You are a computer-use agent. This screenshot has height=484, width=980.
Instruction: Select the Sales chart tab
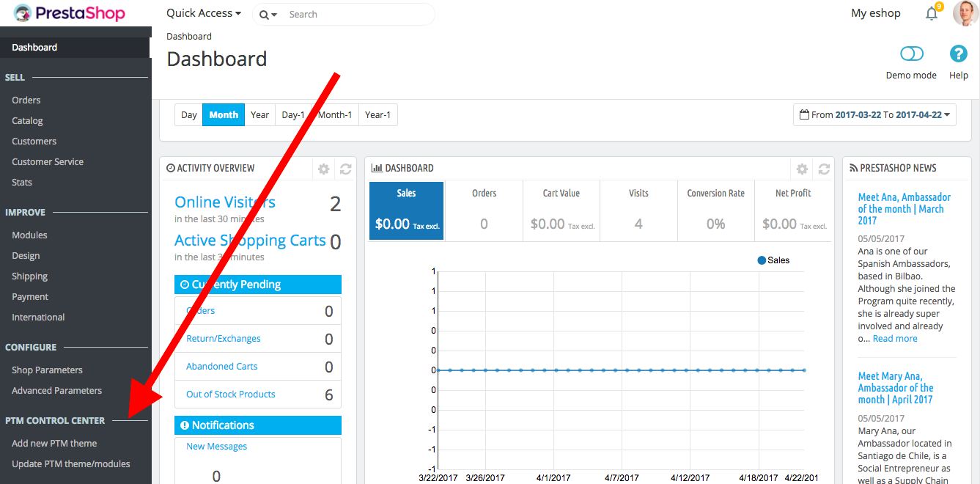click(x=407, y=211)
